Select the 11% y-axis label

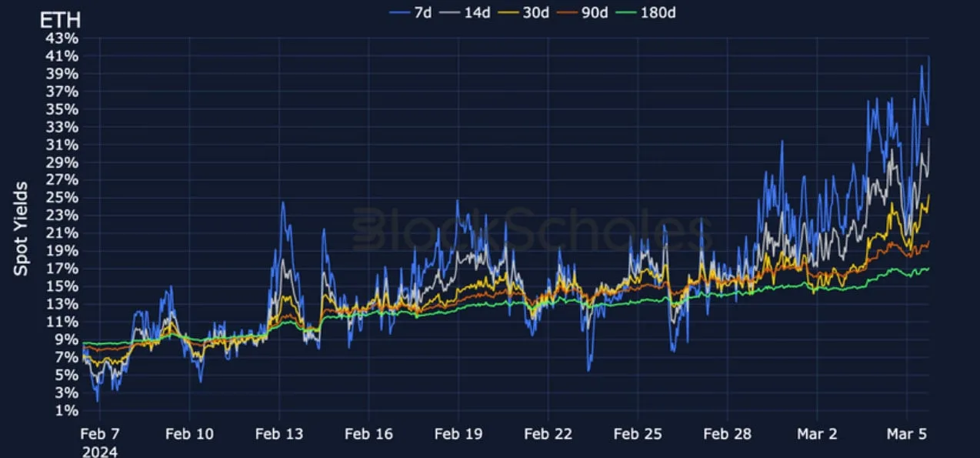pos(62,321)
